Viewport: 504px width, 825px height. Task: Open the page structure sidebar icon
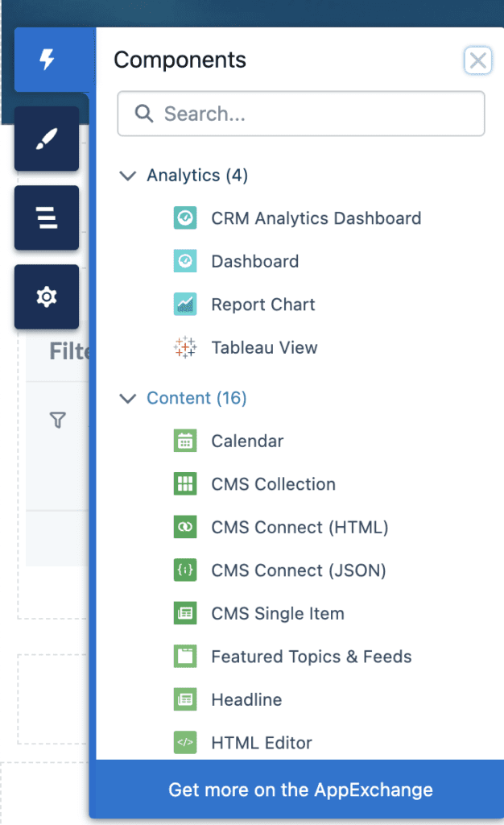(x=46, y=218)
